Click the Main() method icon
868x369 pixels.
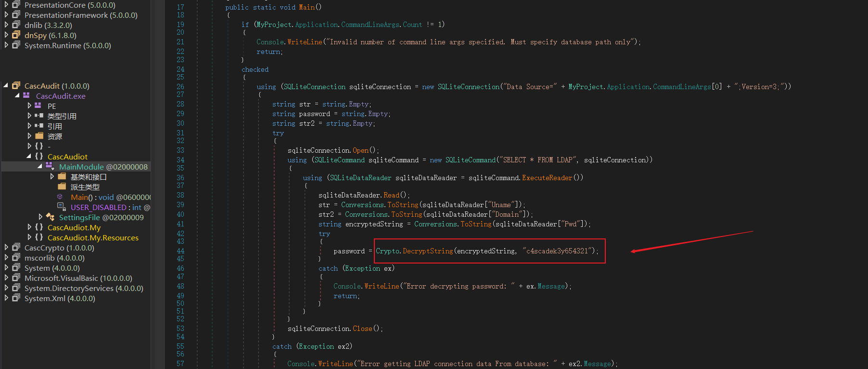pyautogui.click(x=60, y=197)
